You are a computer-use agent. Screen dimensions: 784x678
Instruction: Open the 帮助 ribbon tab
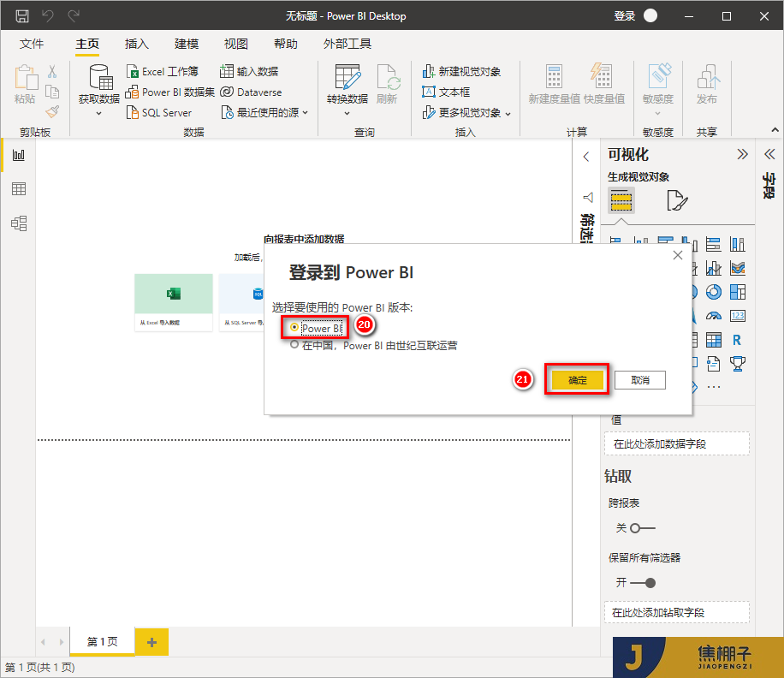(286, 44)
